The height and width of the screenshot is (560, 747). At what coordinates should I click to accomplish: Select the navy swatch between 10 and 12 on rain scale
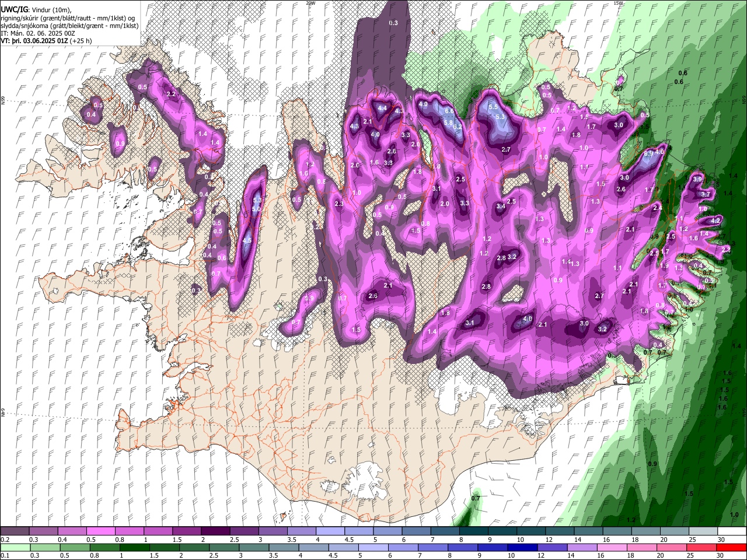tap(523, 548)
